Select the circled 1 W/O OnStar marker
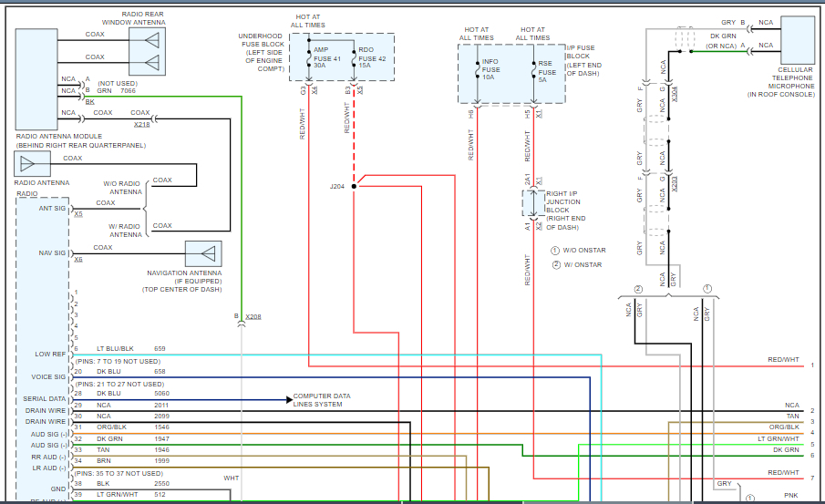The image size is (825, 504). (x=554, y=250)
